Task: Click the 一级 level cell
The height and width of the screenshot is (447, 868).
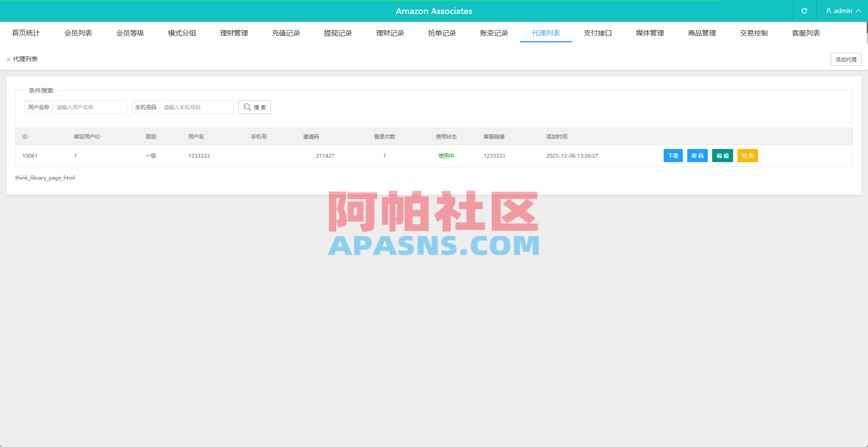Action: pyautogui.click(x=151, y=156)
